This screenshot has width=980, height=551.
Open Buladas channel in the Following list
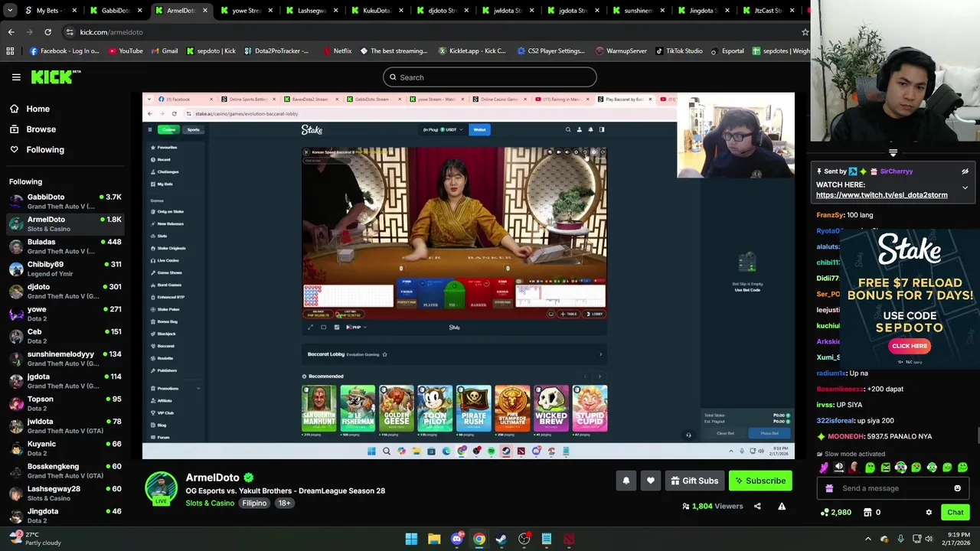tap(64, 246)
